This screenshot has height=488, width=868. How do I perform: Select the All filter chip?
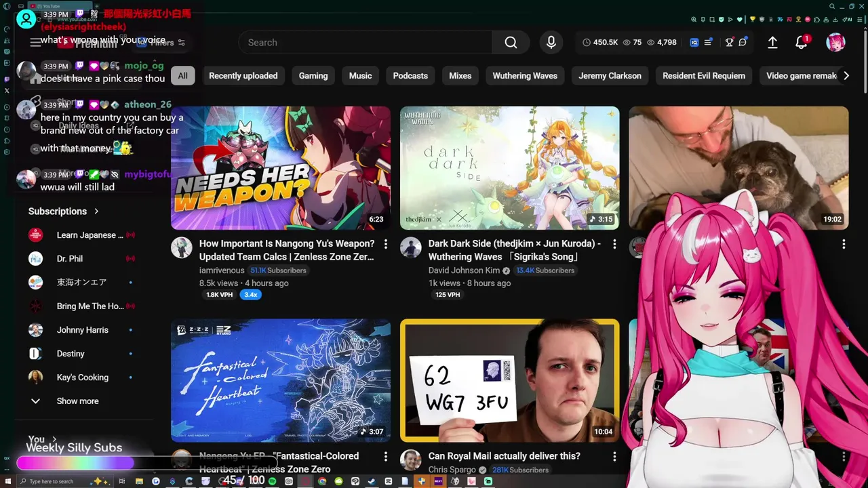[x=183, y=76]
